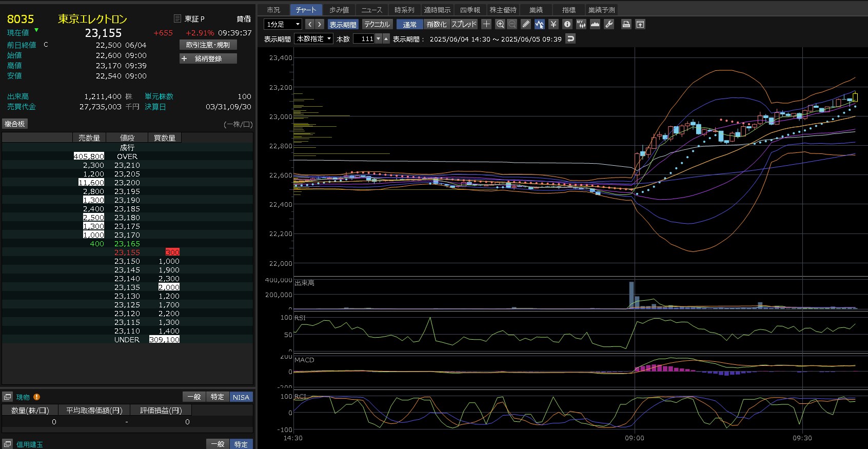Switch to the 業績予測 tab
This screenshot has height=449, width=868.
coord(601,10)
